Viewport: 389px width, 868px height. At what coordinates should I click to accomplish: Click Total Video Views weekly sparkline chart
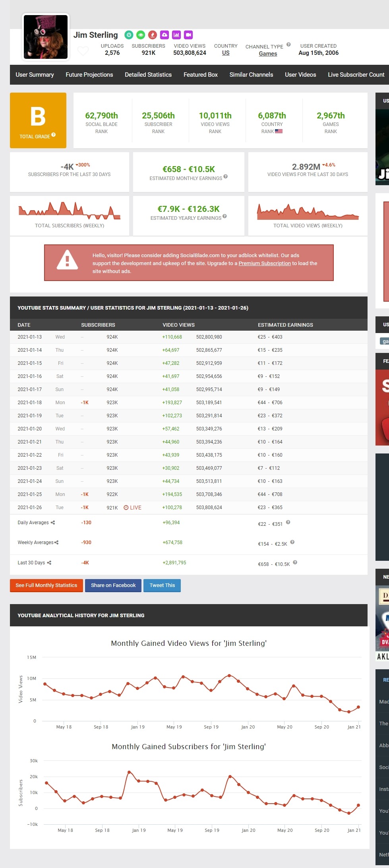point(308,212)
